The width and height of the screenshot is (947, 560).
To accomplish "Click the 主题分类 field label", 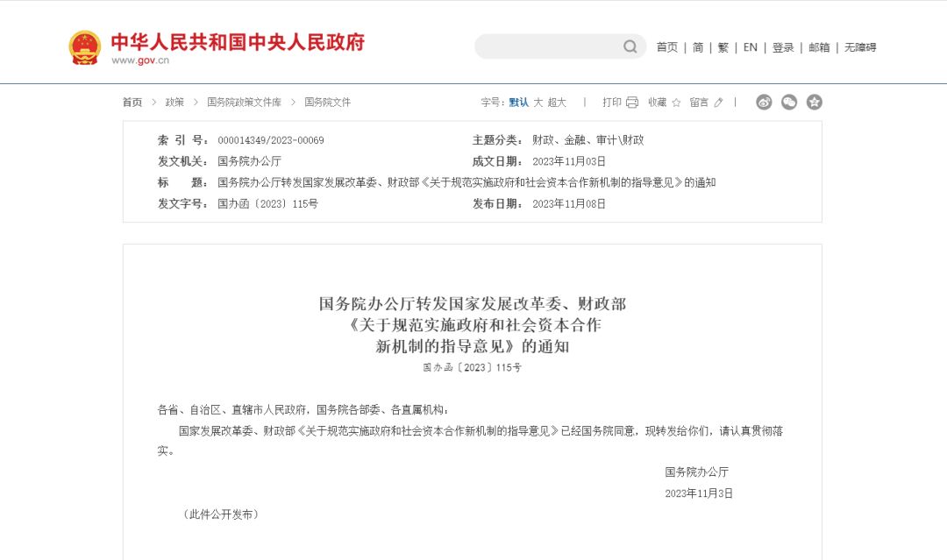I will (x=497, y=140).
